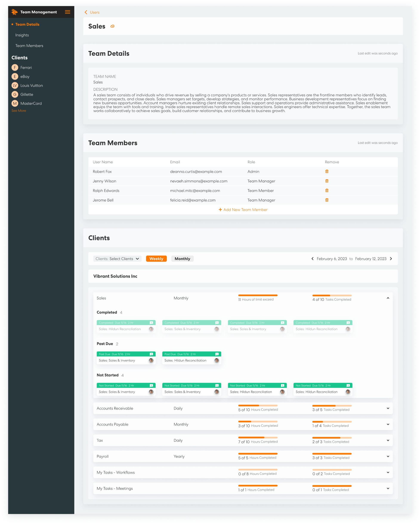The height and width of the screenshot is (524, 420).
Task: Click Jerome Bell's Team Manager role cell
Action: (x=261, y=200)
